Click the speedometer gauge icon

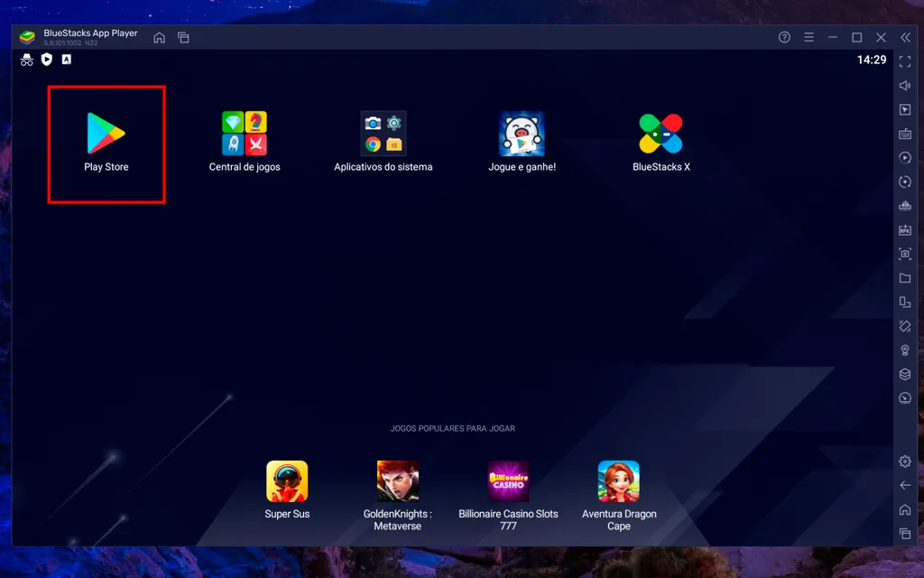[x=905, y=398]
